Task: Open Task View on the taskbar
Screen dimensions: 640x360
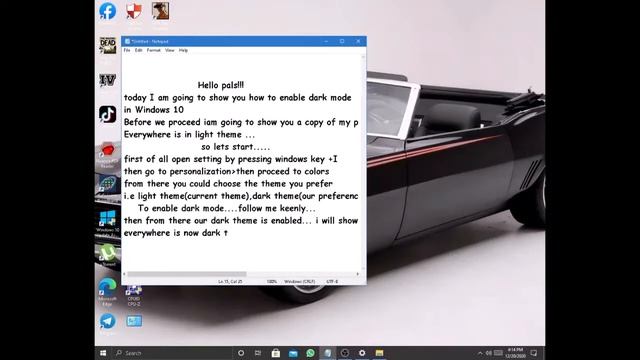Action: (x=258, y=353)
